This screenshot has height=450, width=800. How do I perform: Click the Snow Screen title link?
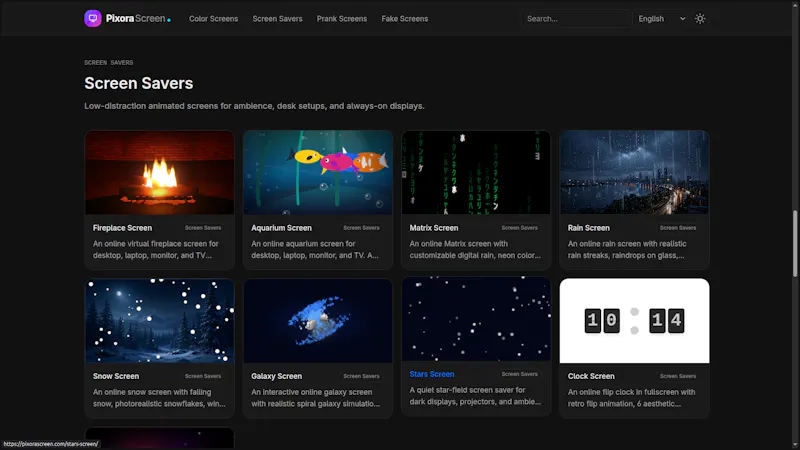116,376
